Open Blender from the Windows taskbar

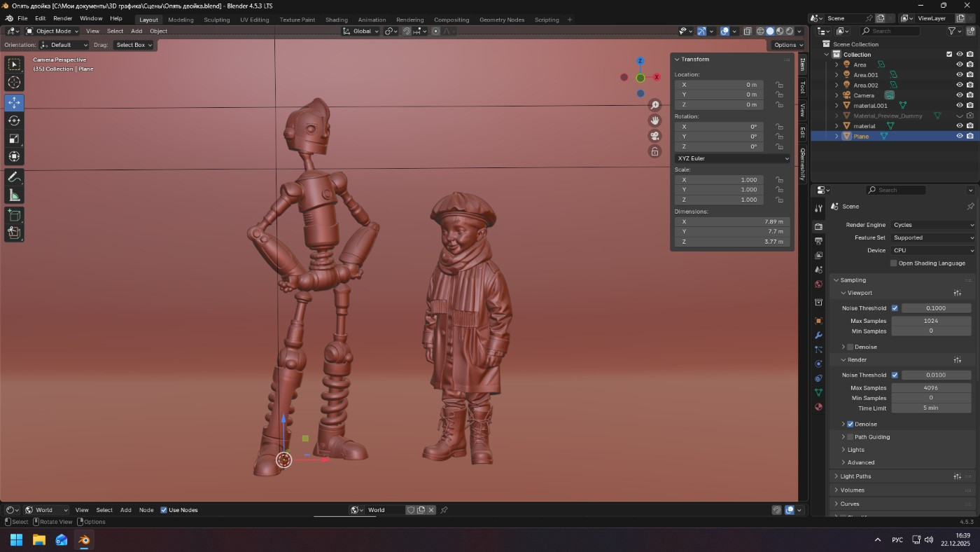click(x=84, y=540)
